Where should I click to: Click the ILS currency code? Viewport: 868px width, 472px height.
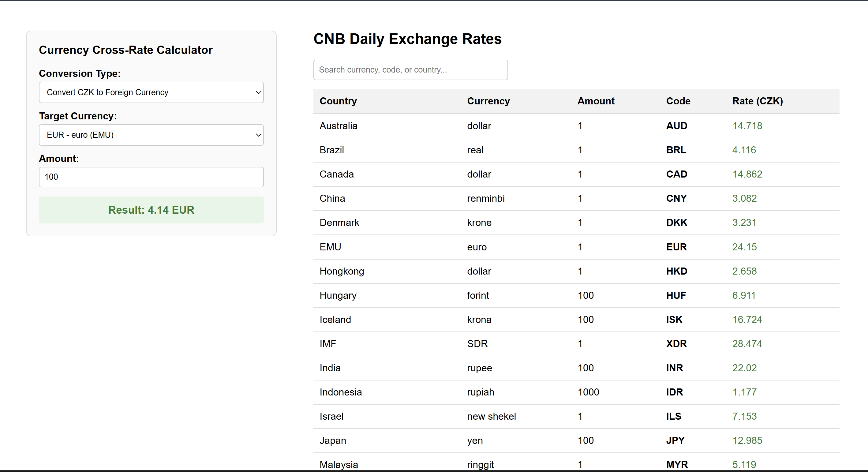(x=674, y=417)
